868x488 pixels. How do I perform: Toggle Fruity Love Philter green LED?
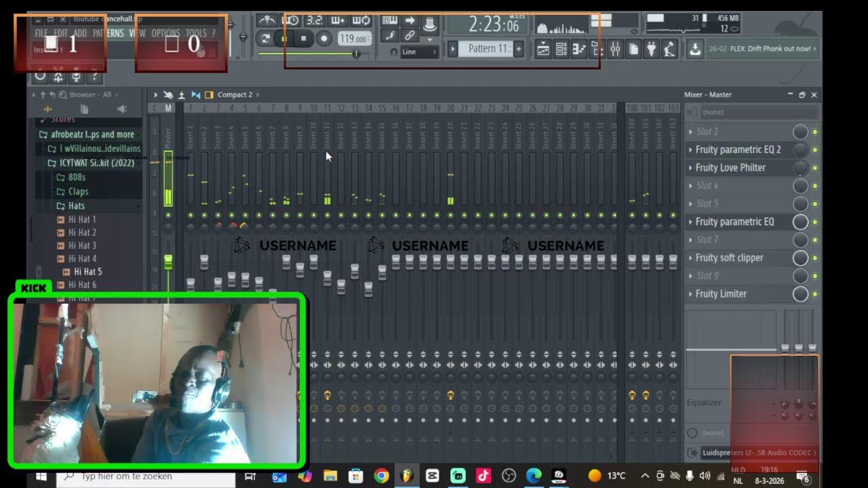[x=815, y=167]
